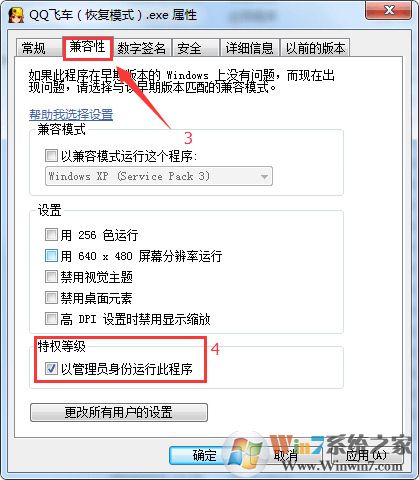Open the 帮助我选择设置 link

[x=71, y=115]
